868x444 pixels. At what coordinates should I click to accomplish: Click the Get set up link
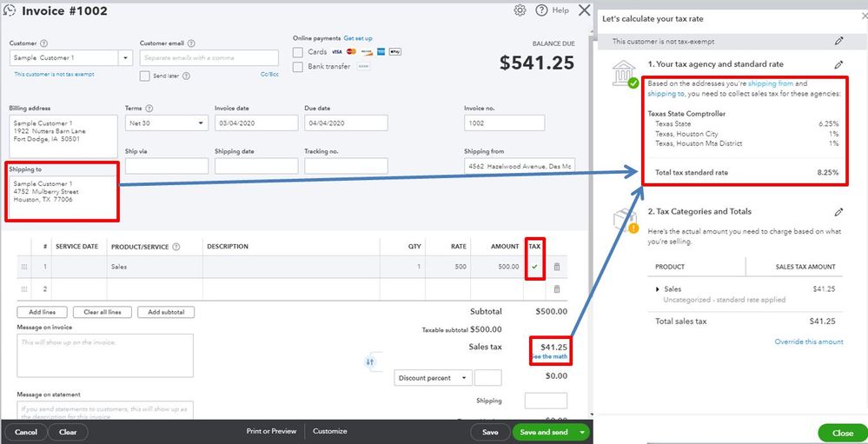(x=358, y=38)
